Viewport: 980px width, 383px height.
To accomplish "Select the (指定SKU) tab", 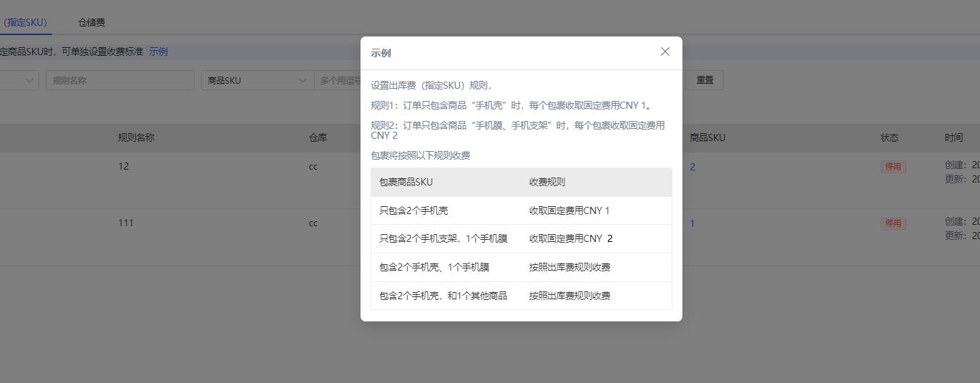I will coord(24,22).
